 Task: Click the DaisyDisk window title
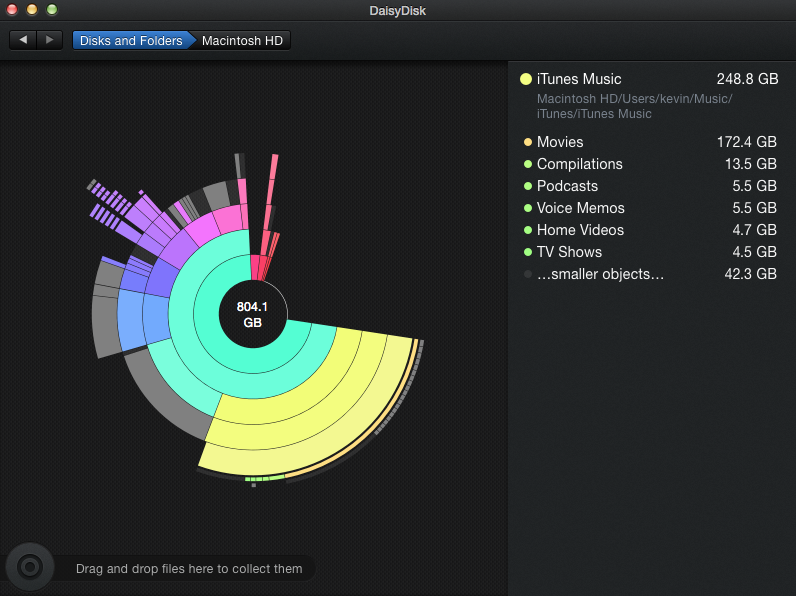(x=397, y=11)
